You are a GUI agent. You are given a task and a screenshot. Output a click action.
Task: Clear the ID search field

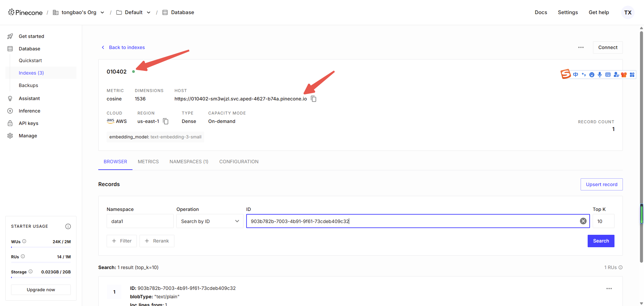pyautogui.click(x=583, y=221)
